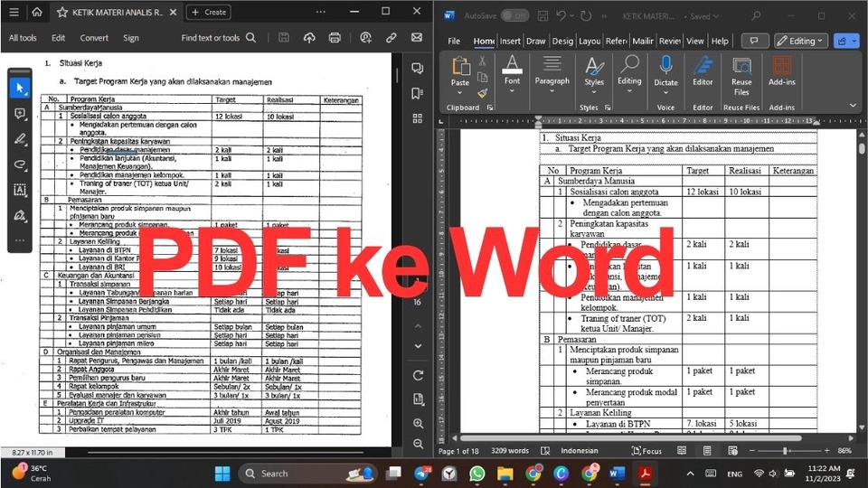Open the Acrobat hamburger menu
The image size is (868, 488).
tap(14, 12)
